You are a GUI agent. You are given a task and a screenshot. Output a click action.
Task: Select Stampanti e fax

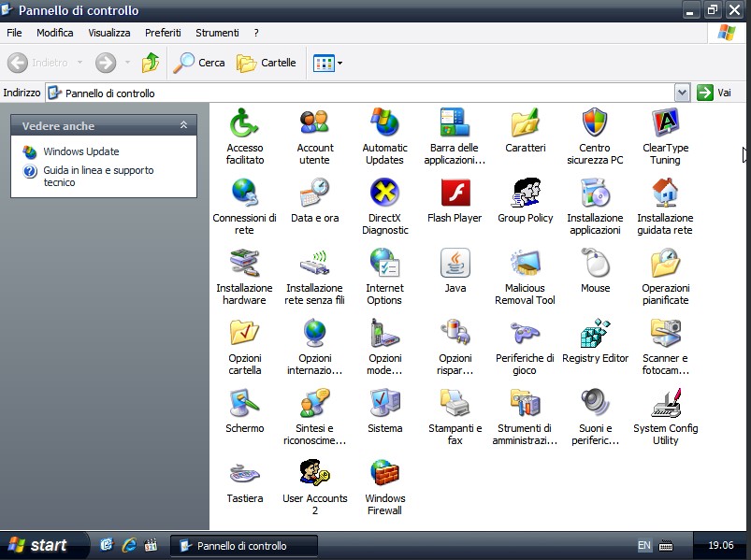point(455,416)
